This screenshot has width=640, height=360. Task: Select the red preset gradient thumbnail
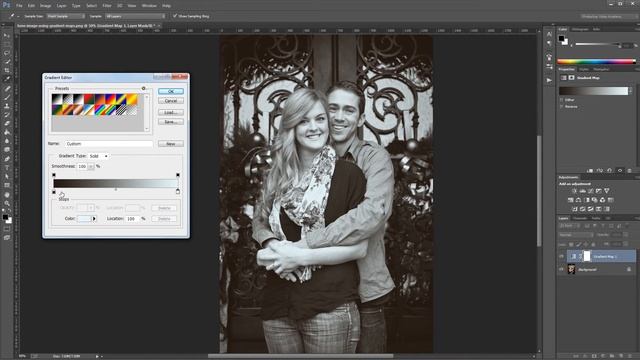(x=89, y=99)
